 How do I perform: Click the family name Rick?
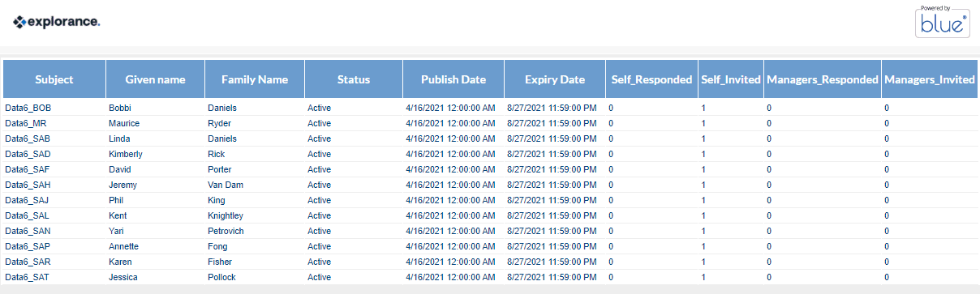coord(217,154)
